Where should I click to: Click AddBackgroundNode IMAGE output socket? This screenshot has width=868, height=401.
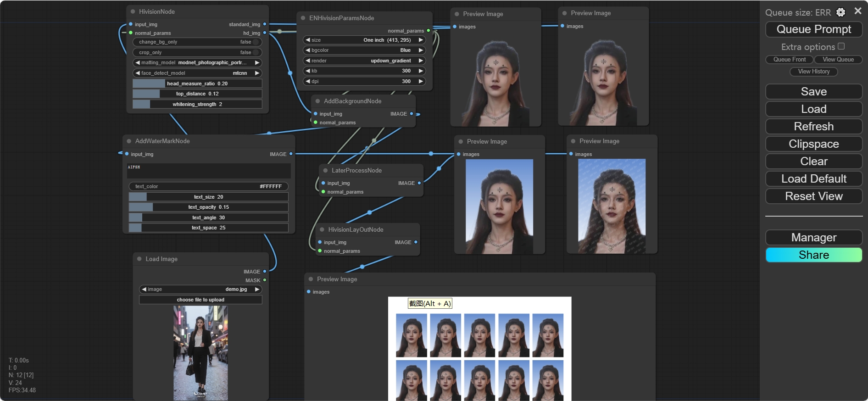click(412, 113)
